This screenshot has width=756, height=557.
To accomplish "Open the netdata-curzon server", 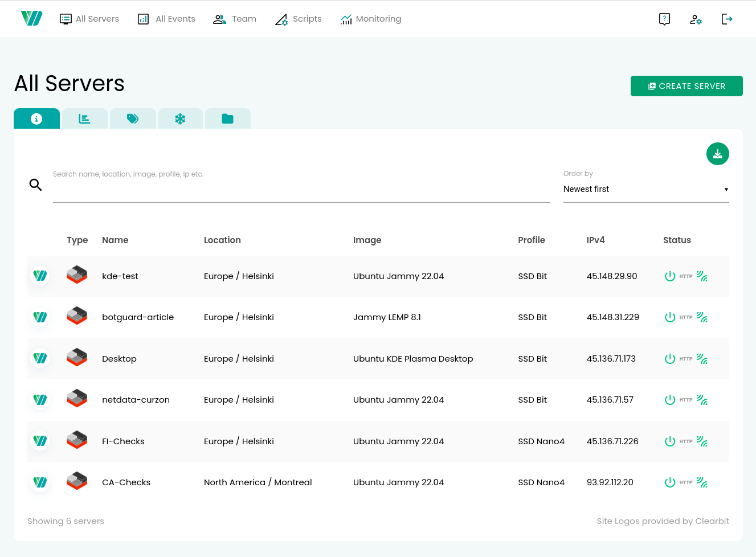I will tap(136, 400).
